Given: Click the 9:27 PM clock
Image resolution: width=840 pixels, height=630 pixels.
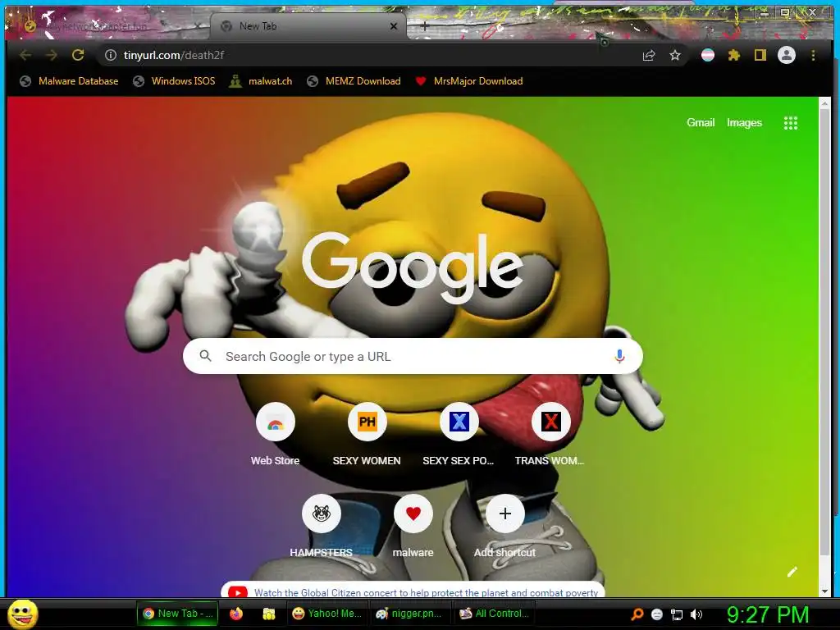Looking at the screenshot, I should [768, 614].
